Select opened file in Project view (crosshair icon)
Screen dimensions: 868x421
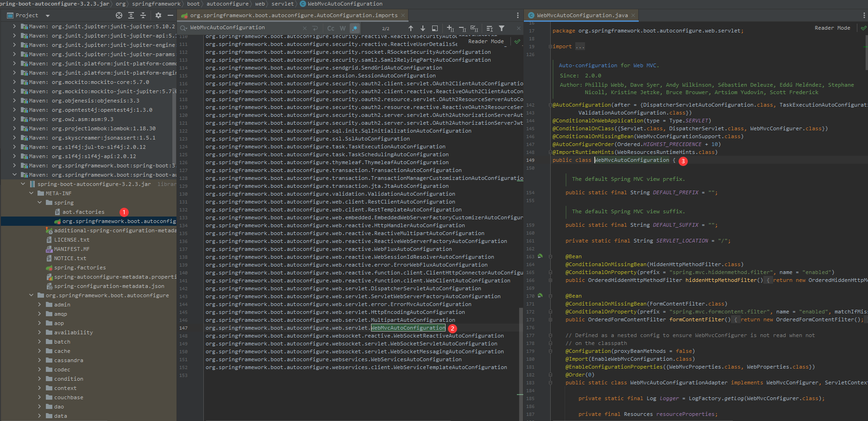tap(119, 15)
